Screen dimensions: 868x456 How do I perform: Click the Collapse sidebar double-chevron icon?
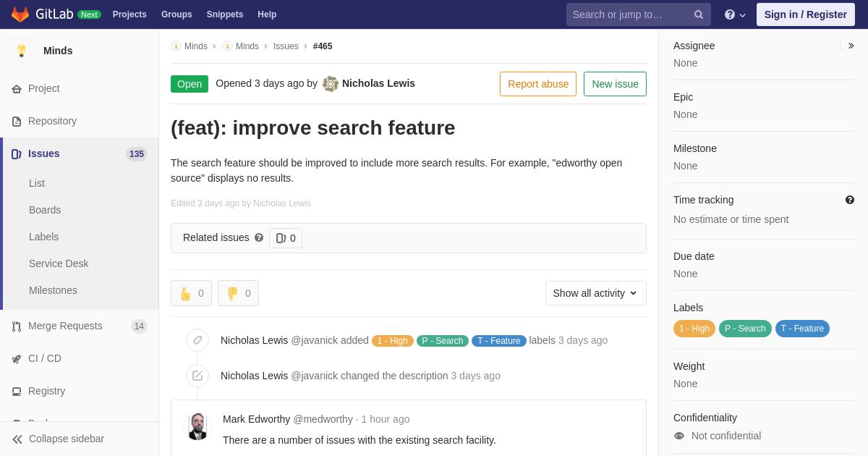17,439
